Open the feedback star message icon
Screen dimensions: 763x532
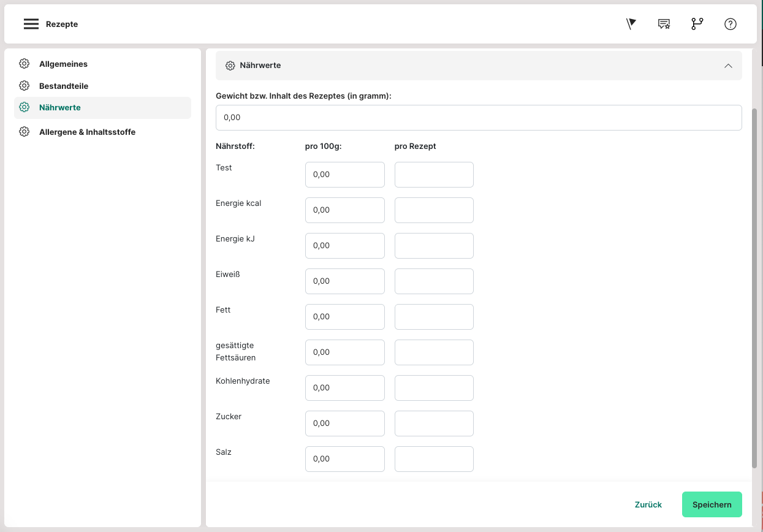click(x=664, y=24)
